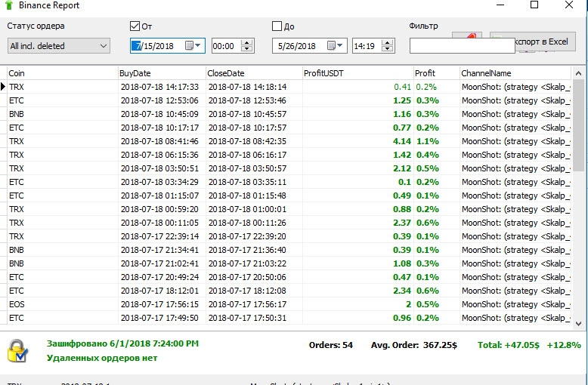
Task: Click Зашифровано 6/1/2018 7:24:00 PM text
Action: [x=122, y=343]
